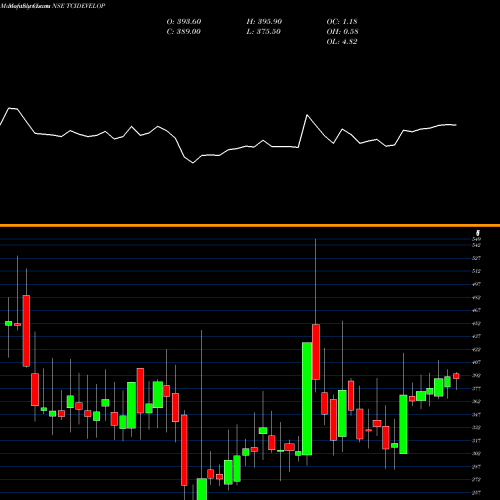Select the close value C: 389.00

point(184,31)
